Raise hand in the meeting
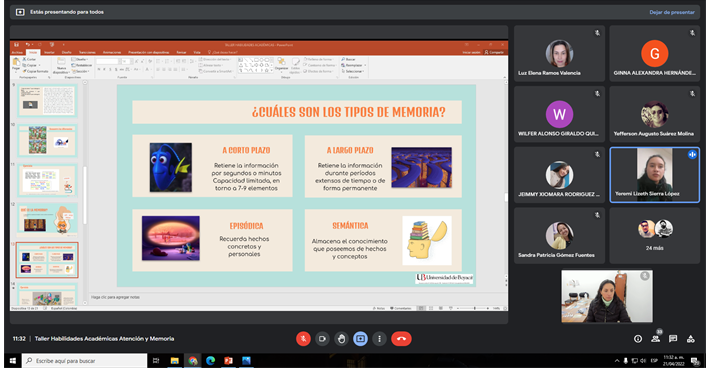Image resolution: width=706 pixels, height=368 pixels. coord(341,339)
